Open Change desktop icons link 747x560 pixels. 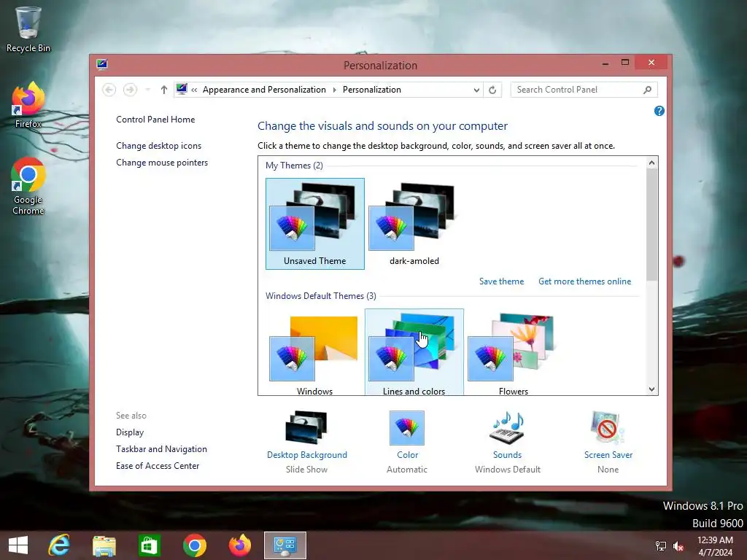158,146
